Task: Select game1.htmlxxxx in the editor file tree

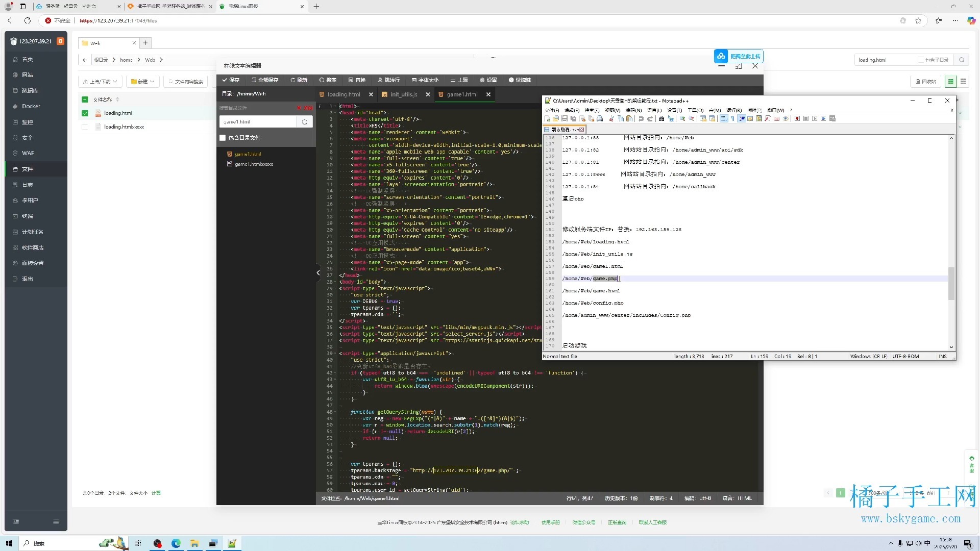Action: pyautogui.click(x=254, y=164)
